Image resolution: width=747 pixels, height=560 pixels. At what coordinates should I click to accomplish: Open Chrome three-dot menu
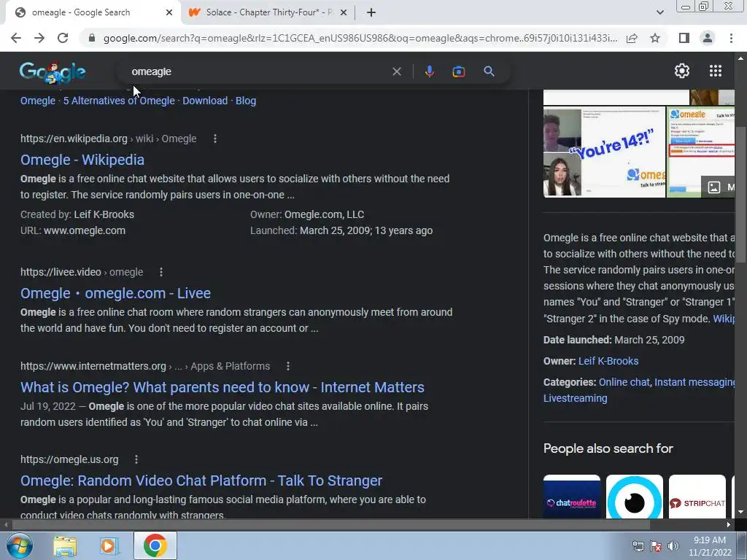pyautogui.click(x=731, y=38)
